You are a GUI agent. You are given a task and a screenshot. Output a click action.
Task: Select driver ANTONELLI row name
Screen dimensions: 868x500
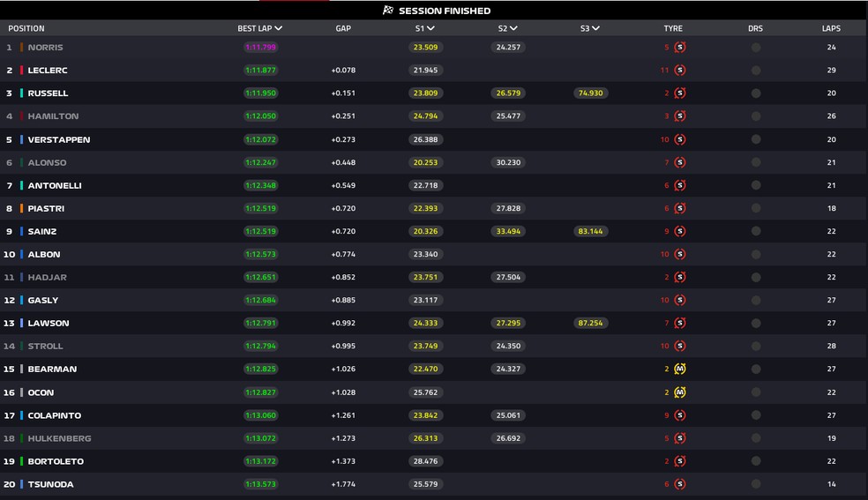point(55,185)
